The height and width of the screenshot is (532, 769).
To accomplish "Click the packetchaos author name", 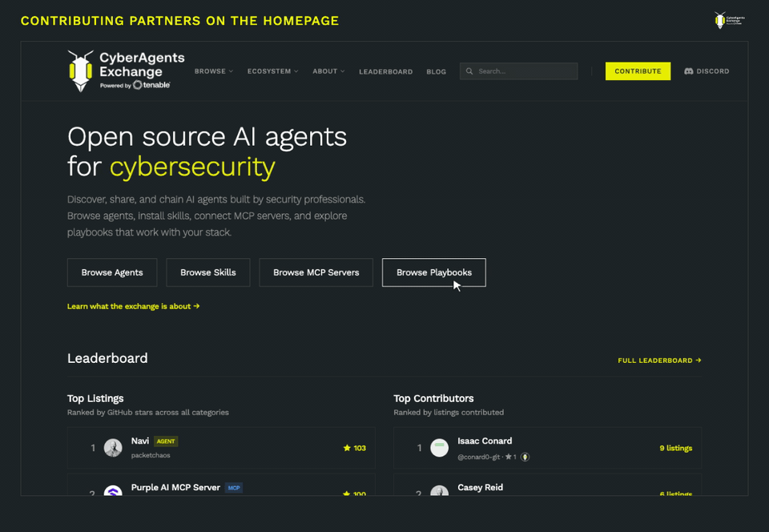I will point(151,455).
